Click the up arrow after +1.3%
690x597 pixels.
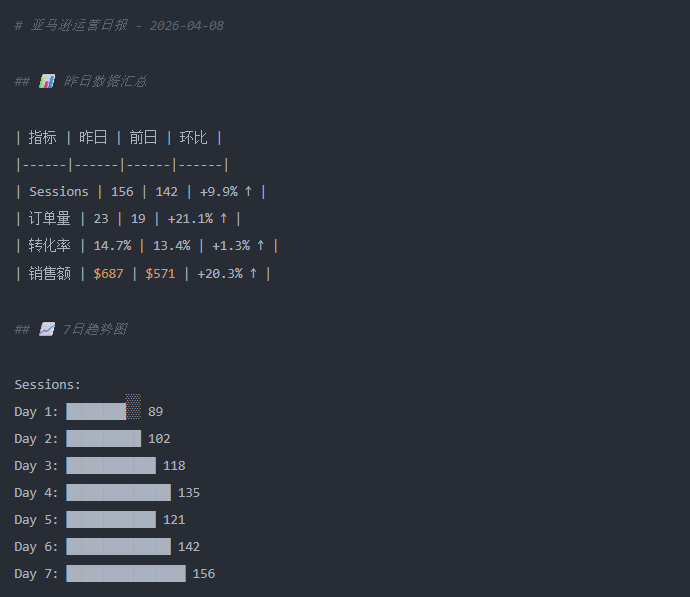[260, 245]
